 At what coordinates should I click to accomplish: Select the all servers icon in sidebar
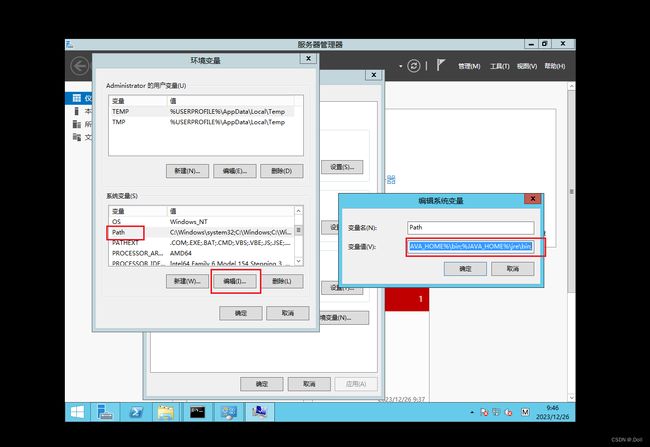77,124
